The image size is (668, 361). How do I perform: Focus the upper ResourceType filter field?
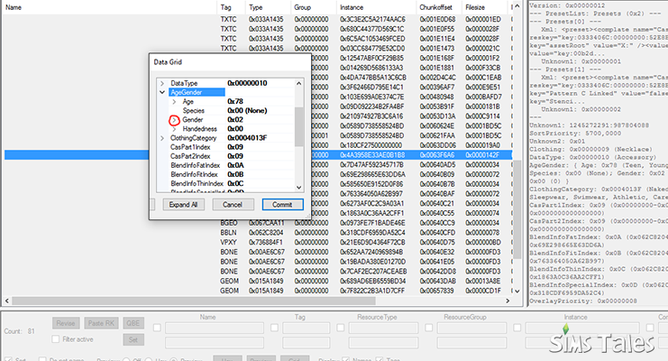pyautogui.click(x=383, y=328)
